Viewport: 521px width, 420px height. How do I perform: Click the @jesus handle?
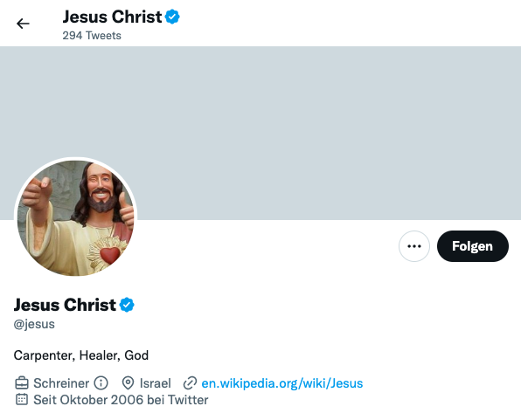(x=34, y=324)
